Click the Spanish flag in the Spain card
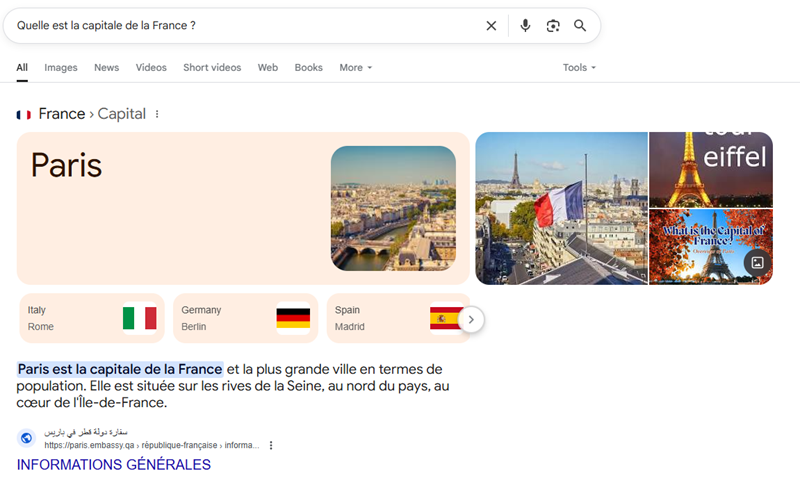Screen dimensions: 800x478 [445, 318]
